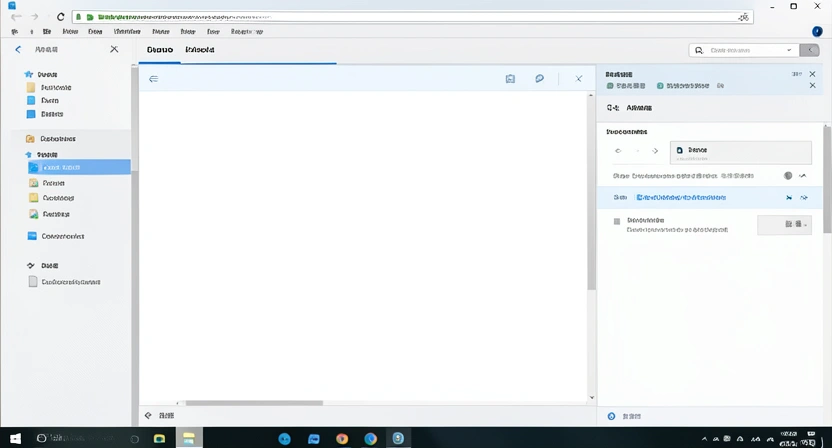Close the right panel with the upper X
The image size is (832, 448).
click(812, 74)
